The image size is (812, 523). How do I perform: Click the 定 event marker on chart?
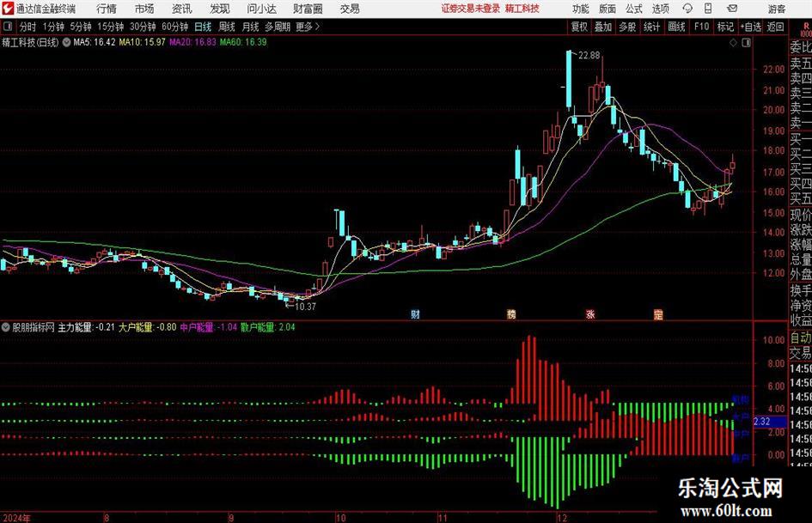658,314
